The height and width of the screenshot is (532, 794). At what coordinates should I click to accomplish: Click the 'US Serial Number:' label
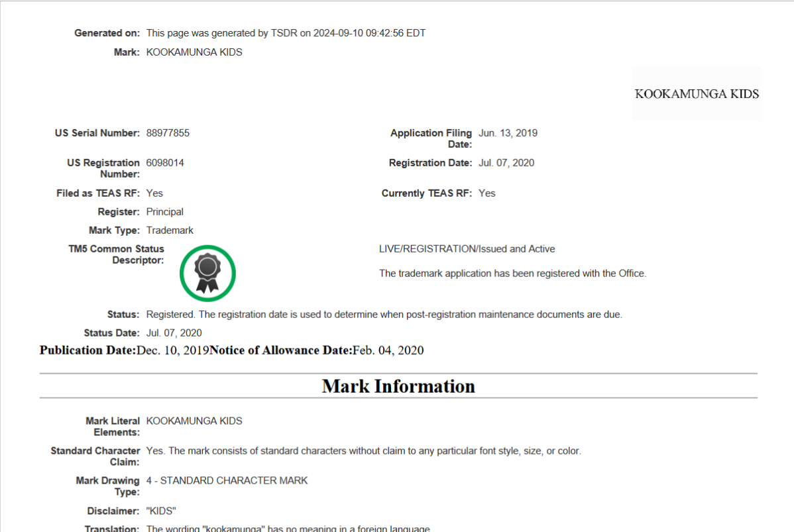[x=97, y=133]
